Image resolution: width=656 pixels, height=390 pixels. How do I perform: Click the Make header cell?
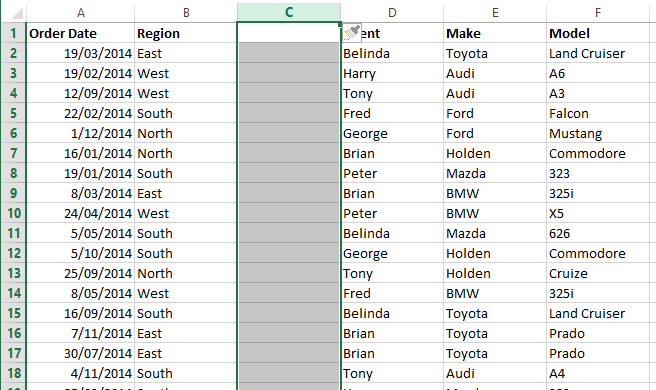(x=495, y=33)
